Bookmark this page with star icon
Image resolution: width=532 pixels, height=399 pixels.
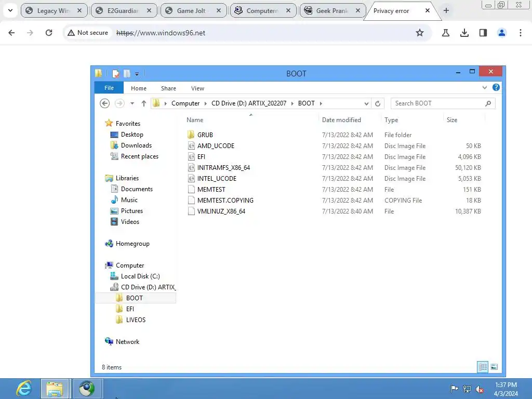[420, 33]
